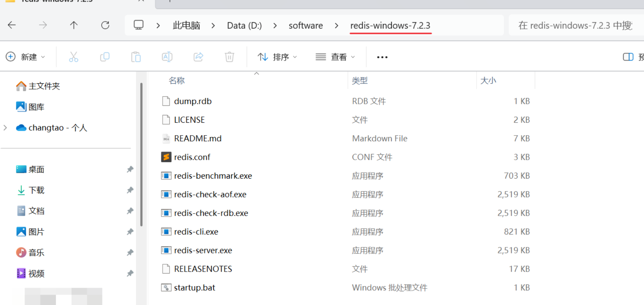644x305 pixels.
Task: Select the startup.bat file
Action: point(195,288)
